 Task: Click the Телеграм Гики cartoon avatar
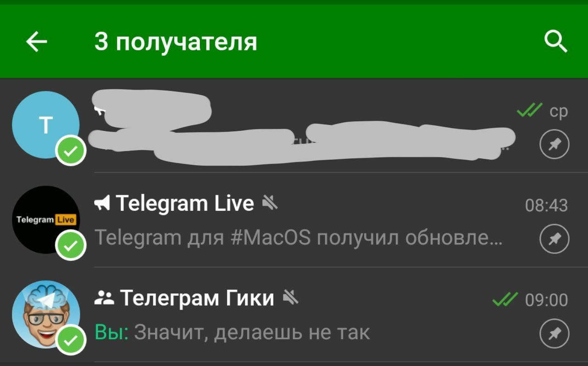(x=46, y=315)
